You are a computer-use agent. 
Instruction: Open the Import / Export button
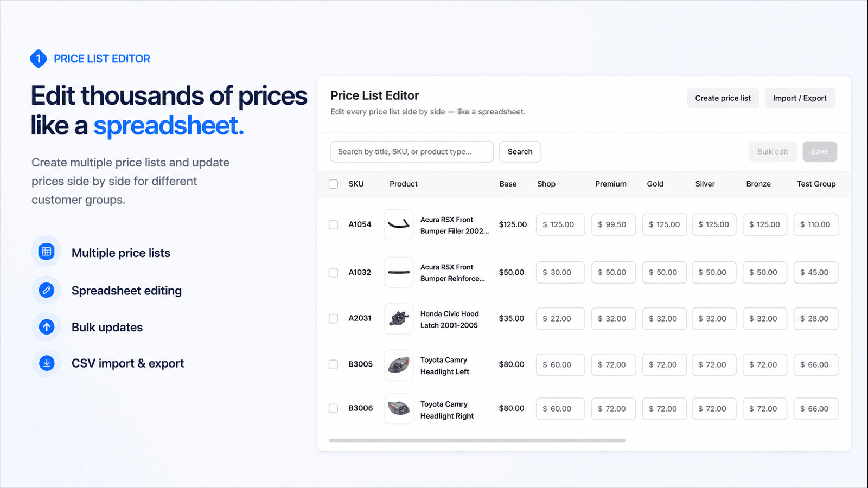(x=800, y=98)
